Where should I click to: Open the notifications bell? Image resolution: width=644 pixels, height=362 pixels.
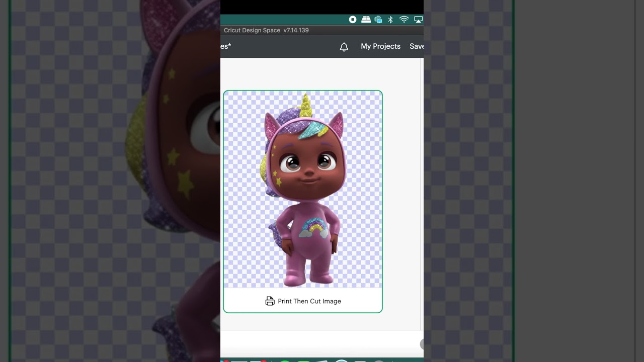[x=344, y=47]
